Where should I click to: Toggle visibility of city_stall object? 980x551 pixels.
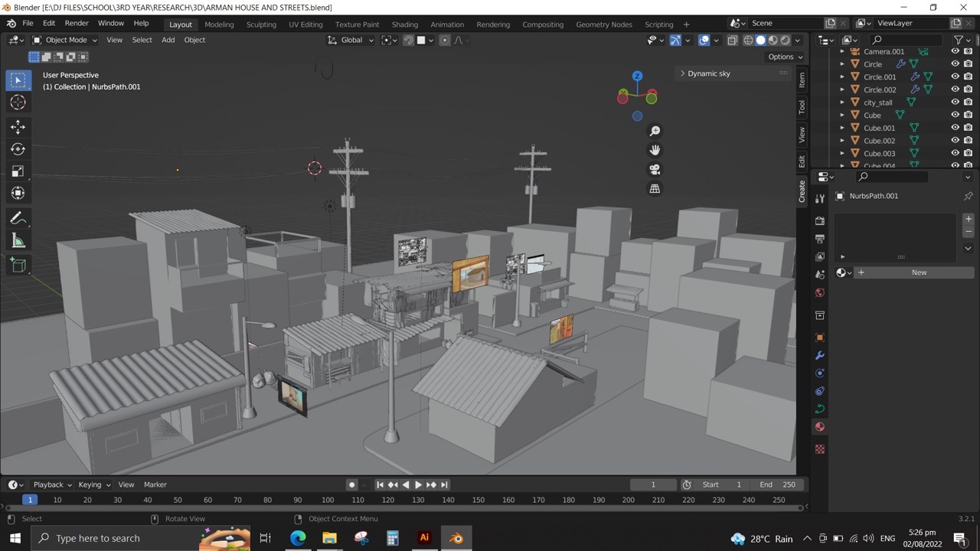[x=955, y=103]
